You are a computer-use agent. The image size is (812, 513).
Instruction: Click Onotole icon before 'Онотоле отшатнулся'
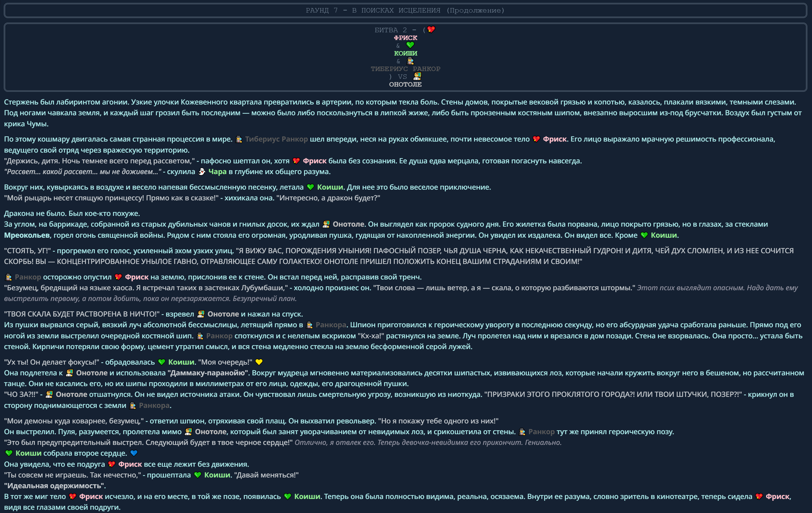[49, 394]
